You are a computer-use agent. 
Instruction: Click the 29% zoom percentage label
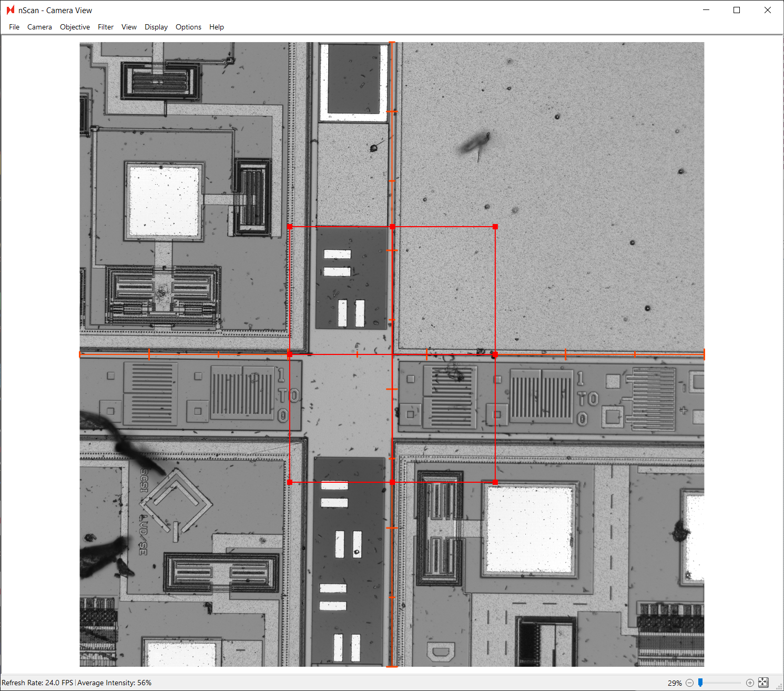[x=674, y=682]
